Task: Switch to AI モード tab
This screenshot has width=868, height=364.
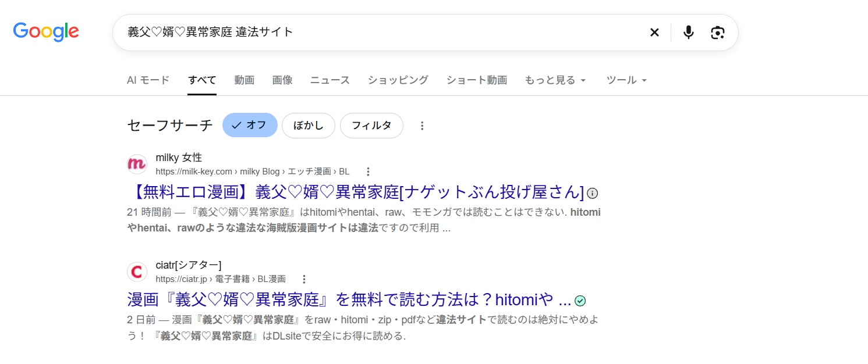Action: (148, 80)
